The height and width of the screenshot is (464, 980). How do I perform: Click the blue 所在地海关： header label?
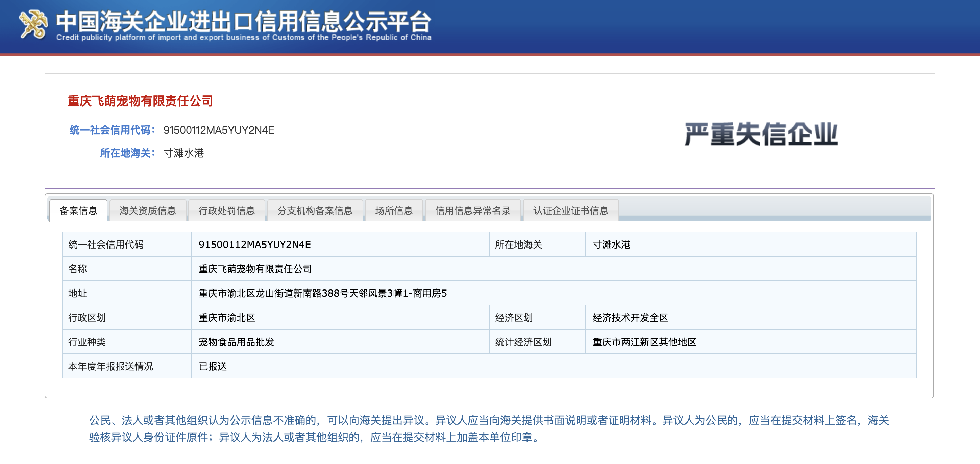pos(128,153)
